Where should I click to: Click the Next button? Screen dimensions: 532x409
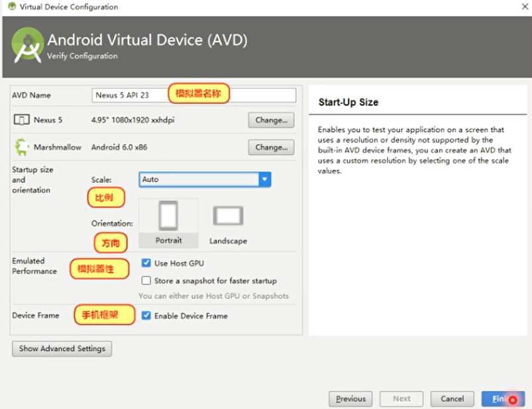pos(401,399)
